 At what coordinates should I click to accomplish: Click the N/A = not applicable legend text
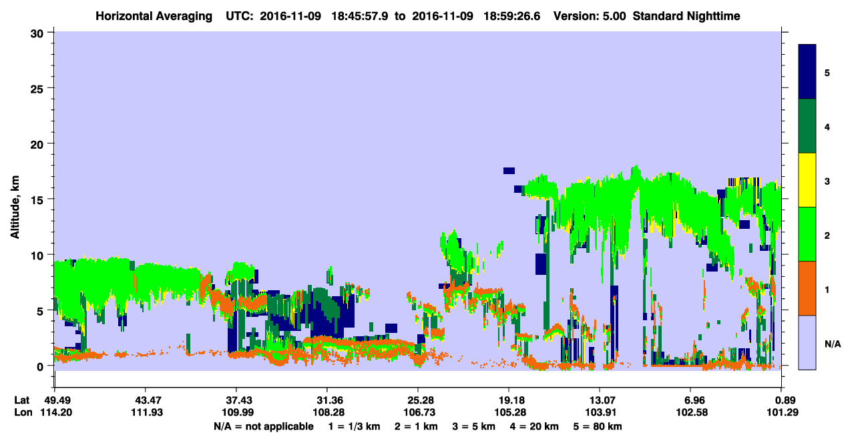[x=263, y=426]
